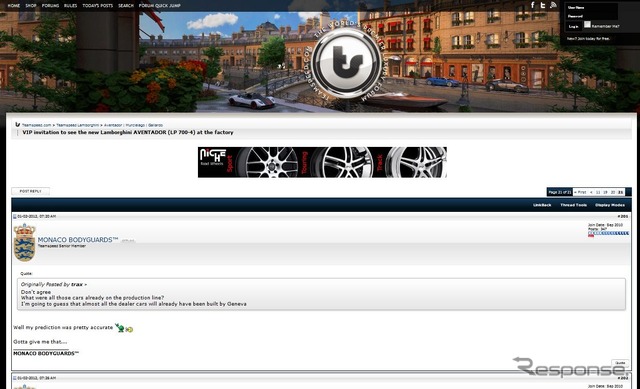Click the Log in button

click(573, 27)
